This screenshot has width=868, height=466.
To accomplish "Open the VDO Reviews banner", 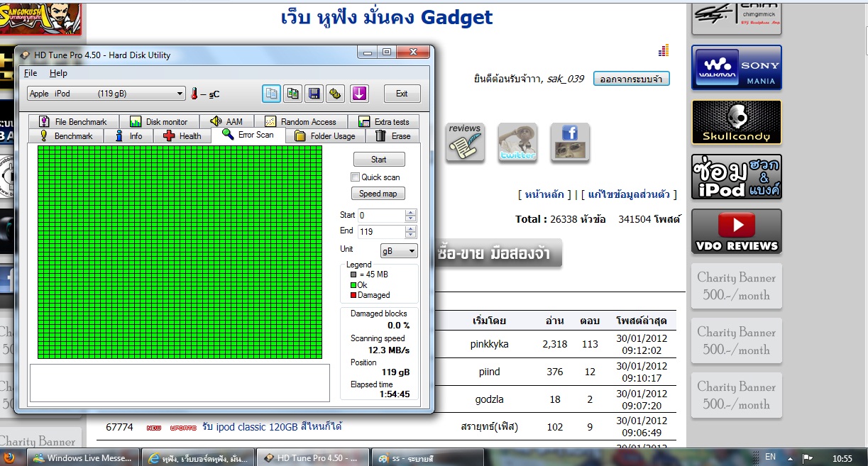I will point(736,231).
